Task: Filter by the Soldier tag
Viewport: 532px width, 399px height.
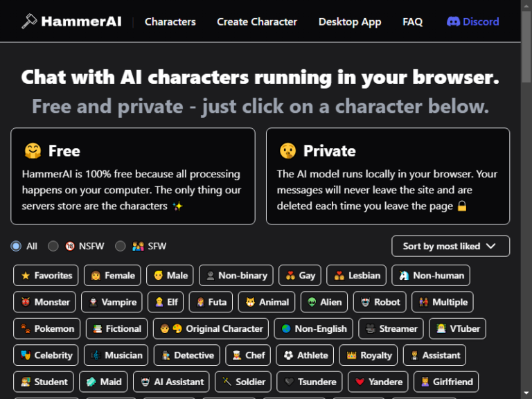Action: (x=243, y=382)
